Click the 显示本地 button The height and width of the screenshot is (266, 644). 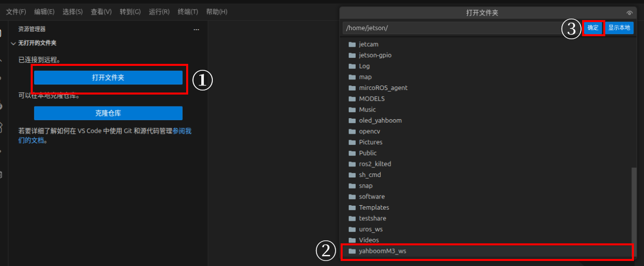(619, 28)
